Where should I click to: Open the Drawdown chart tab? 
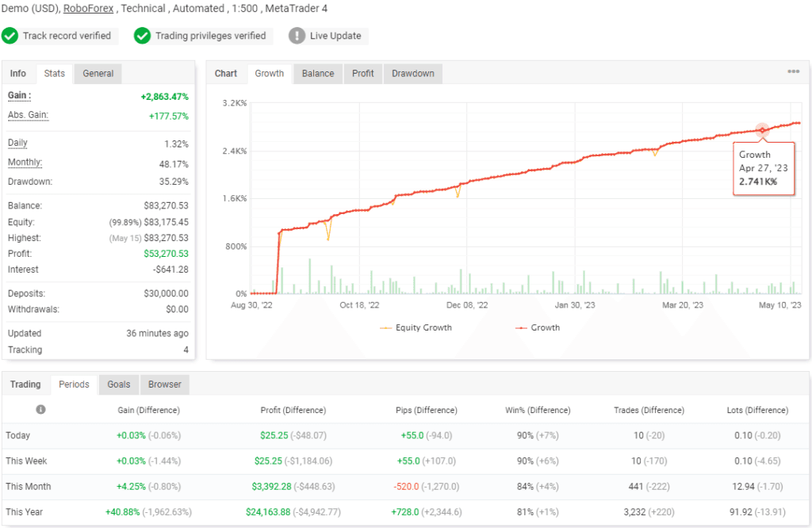pos(412,73)
